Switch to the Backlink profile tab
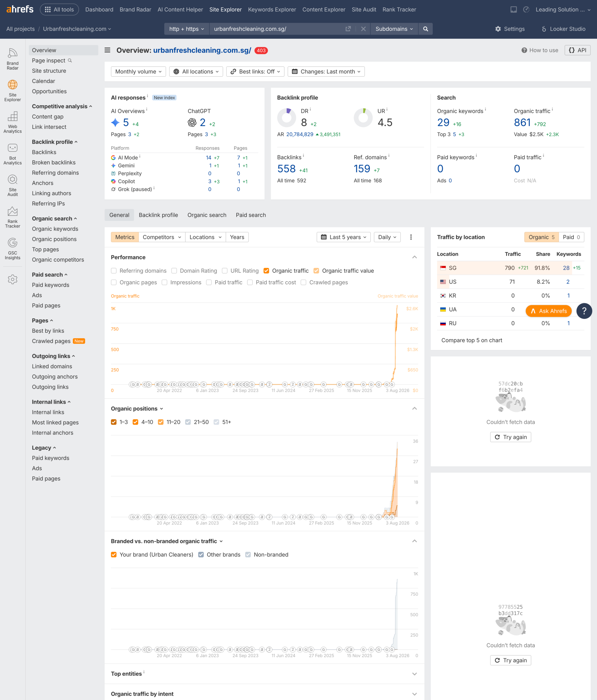 click(x=158, y=215)
